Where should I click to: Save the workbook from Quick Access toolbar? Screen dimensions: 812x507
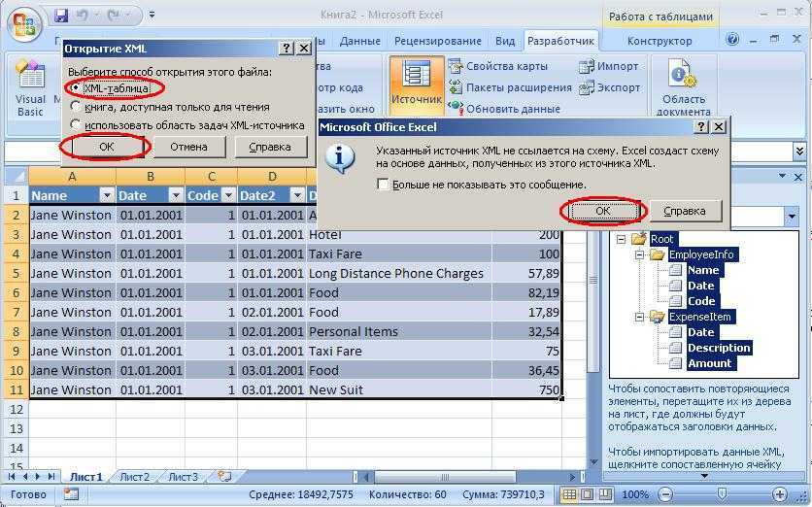[x=61, y=15]
